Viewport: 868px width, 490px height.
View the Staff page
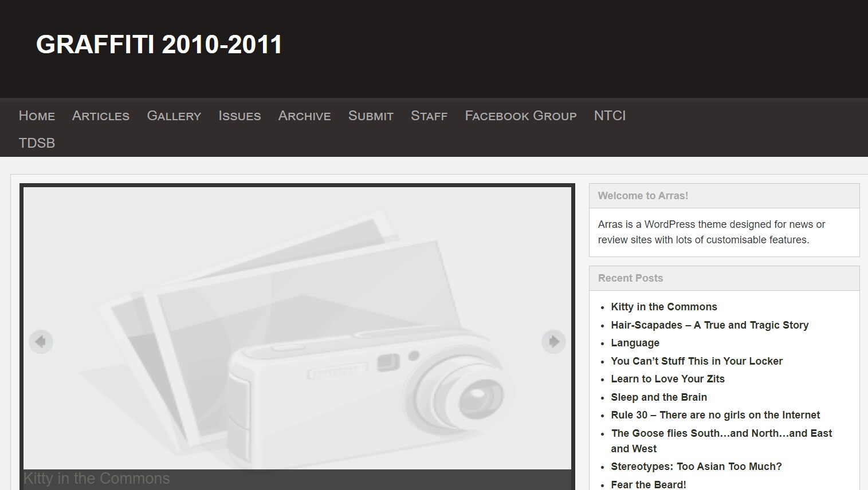coord(429,116)
